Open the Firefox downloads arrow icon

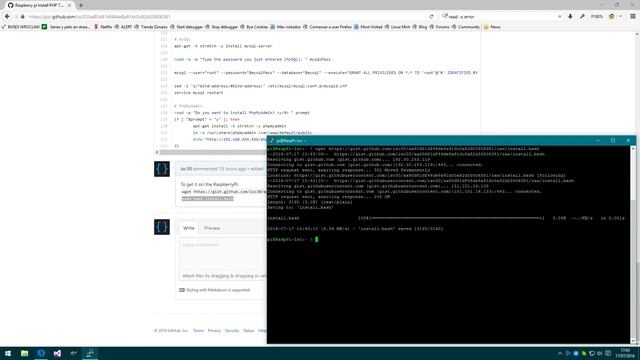click(x=570, y=16)
